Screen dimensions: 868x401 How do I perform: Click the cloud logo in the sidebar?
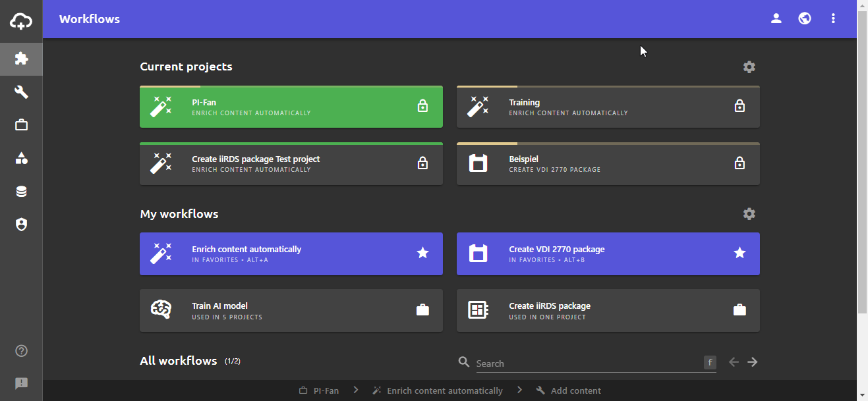coord(21,22)
